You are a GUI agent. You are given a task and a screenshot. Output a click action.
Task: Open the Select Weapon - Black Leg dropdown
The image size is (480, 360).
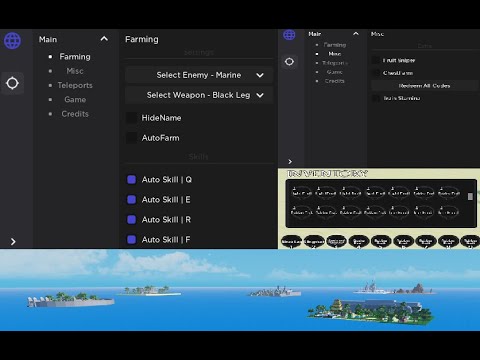click(x=199, y=95)
